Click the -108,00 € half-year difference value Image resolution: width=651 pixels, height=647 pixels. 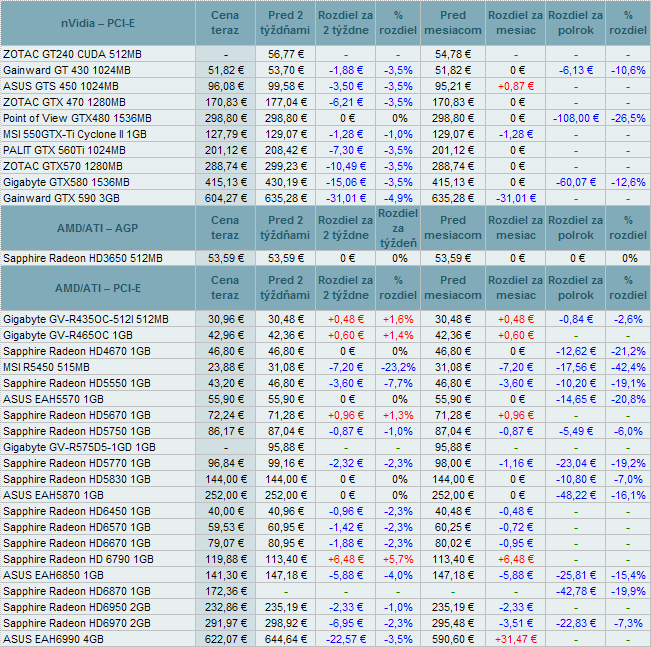575,118
